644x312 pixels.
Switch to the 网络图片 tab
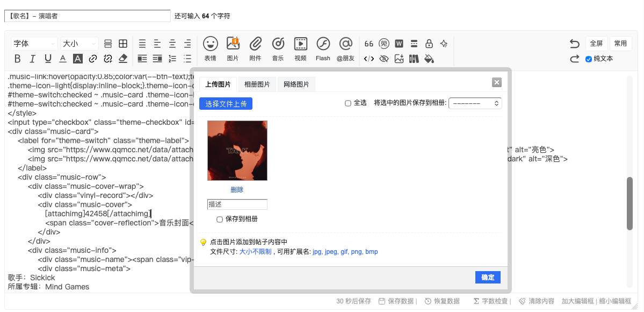coord(296,84)
